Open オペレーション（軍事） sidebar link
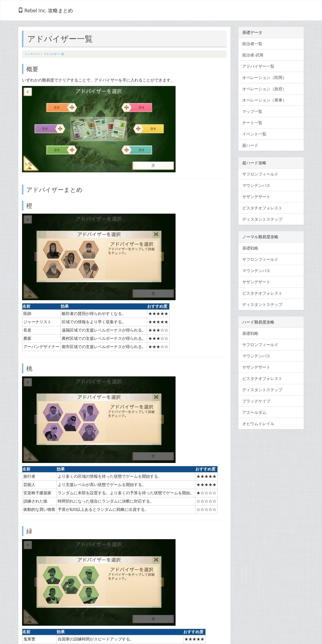The image size is (322, 644). coord(271,100)
